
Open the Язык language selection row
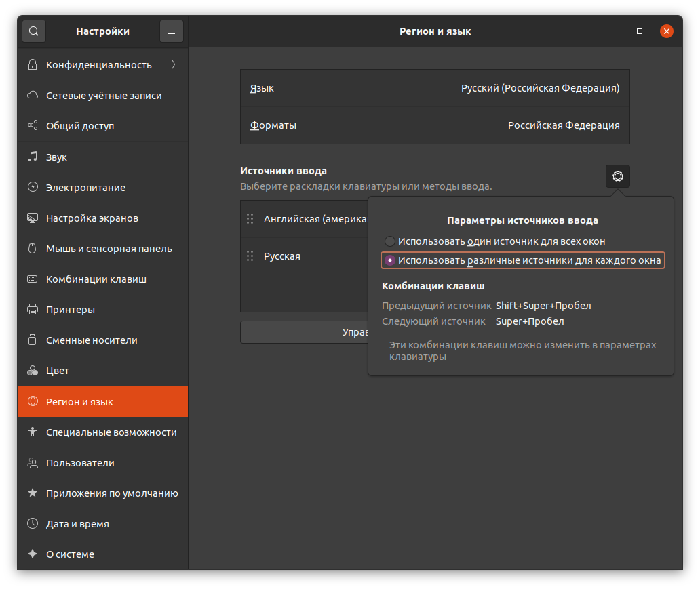435,88
